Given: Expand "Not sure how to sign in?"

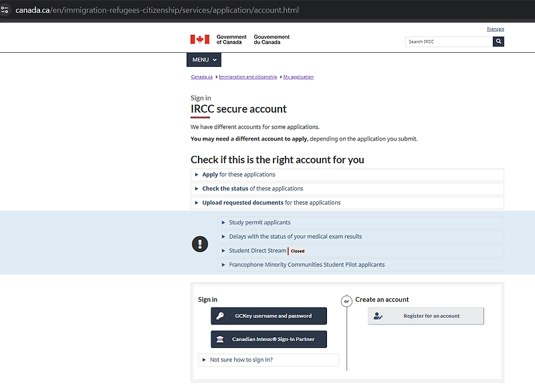Looking at the screenshot, I should 269,360.
